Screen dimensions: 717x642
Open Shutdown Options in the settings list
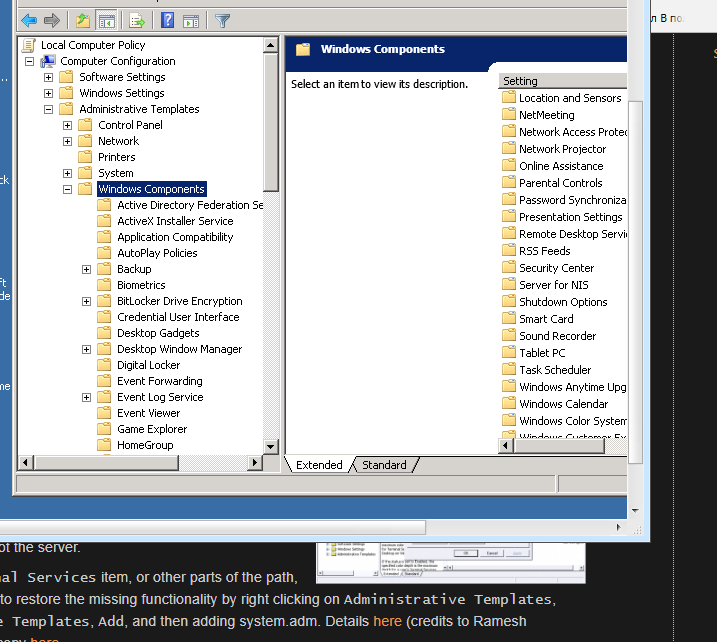click(x=563, y=302)
